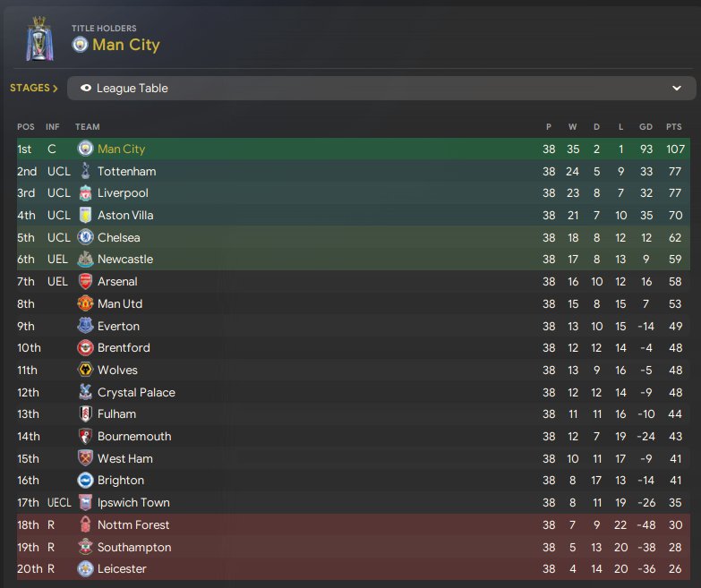701x588 pixels.
Task: Click the Aston Villa club crest
Action: pos(85,216)
